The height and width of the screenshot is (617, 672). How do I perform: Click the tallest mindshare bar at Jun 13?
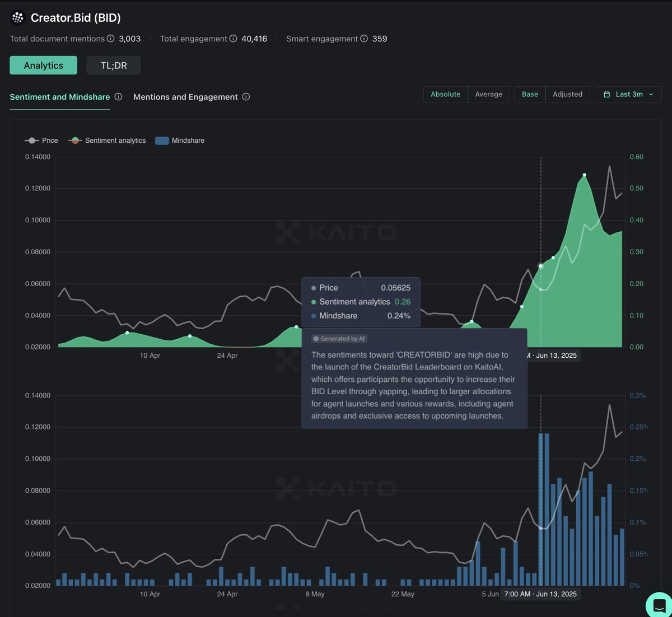point(541,510)
